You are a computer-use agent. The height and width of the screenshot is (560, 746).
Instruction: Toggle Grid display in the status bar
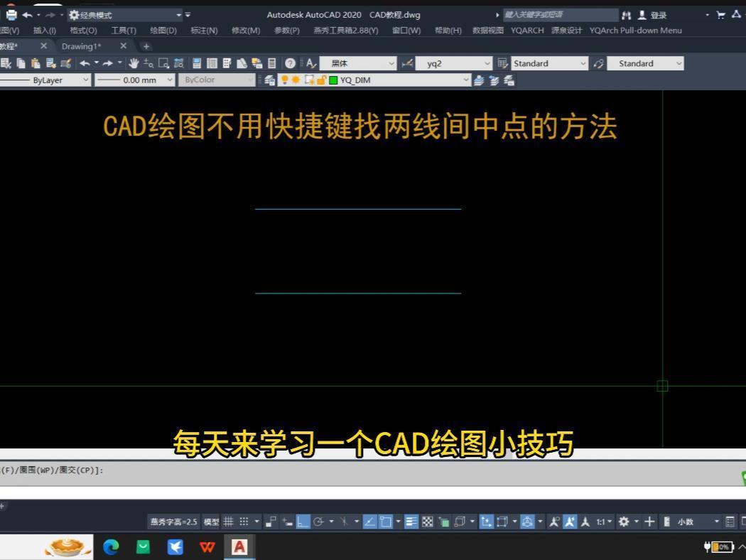tap(227, 521)
